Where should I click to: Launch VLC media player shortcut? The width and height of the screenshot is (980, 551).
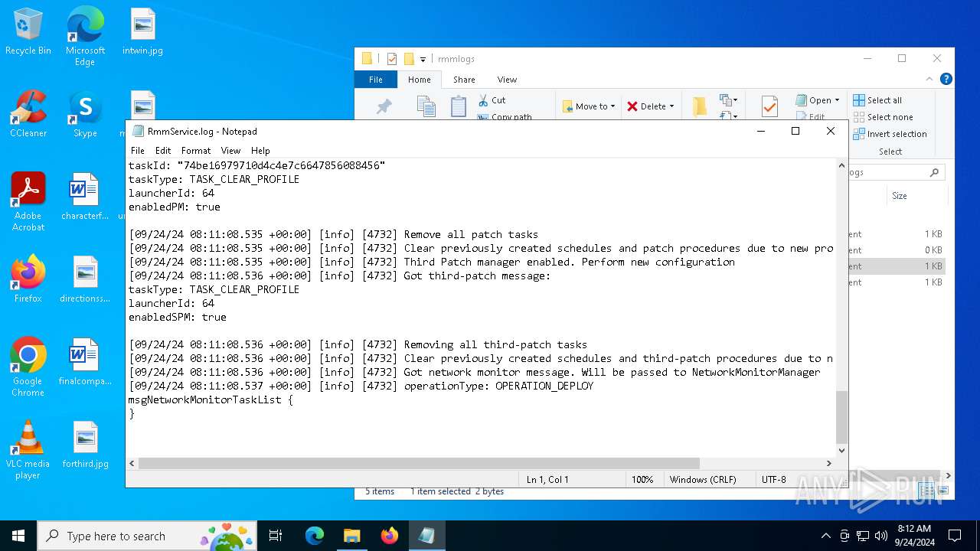click(28, 450)
